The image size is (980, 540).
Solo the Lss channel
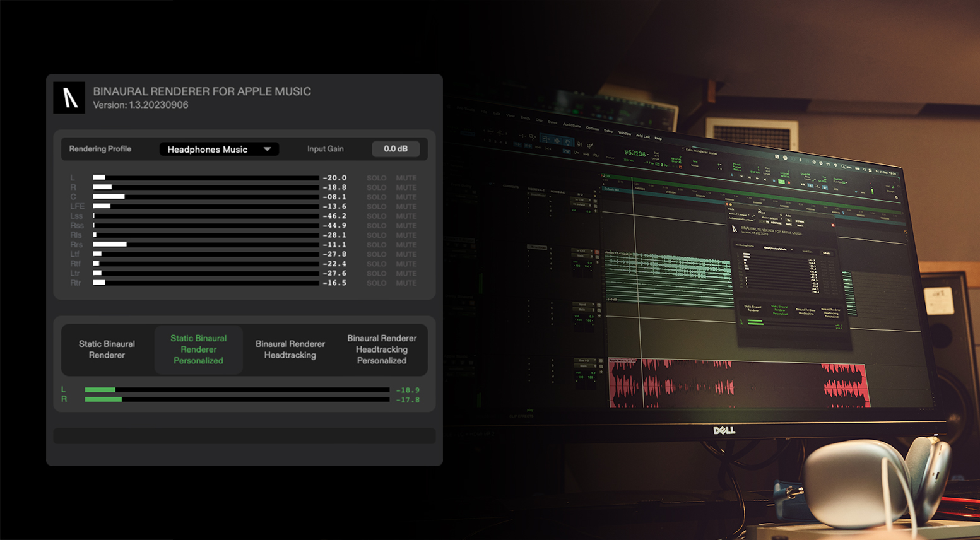point(377,216)
